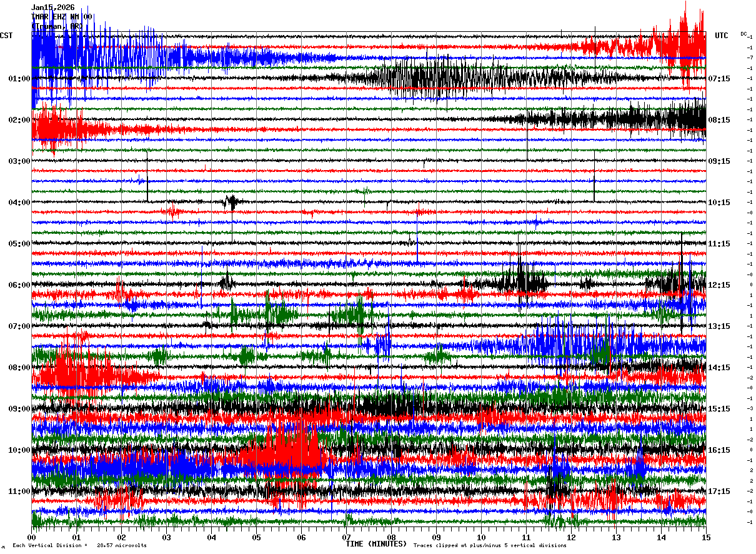Screen dimensions: 756x554
Task: Click minute tick label 13 on time axis
Action: (617, 537)
